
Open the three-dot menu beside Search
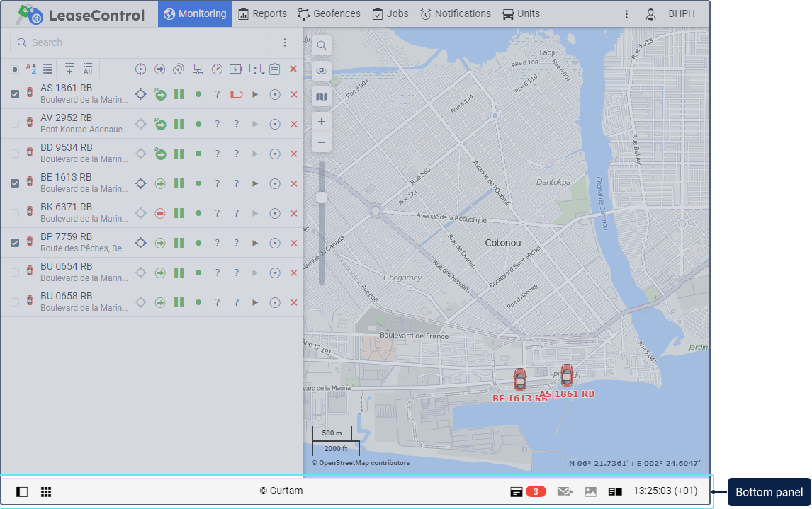[285, 42]
